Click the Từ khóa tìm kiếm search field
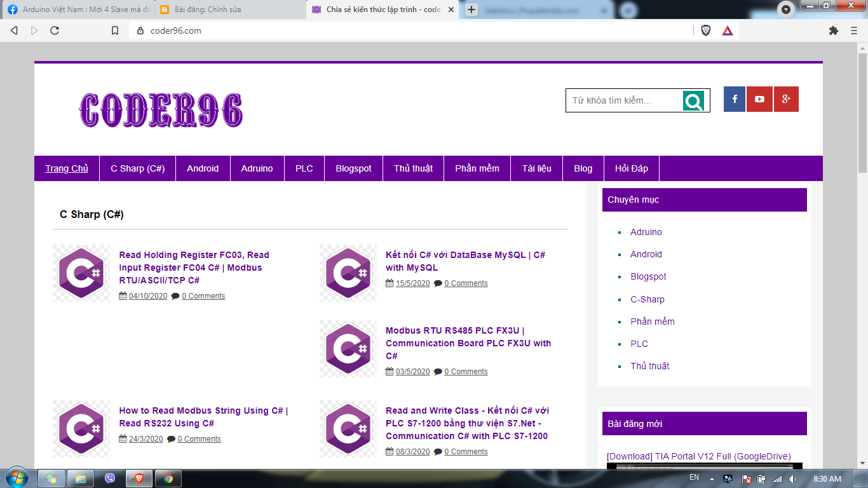This screenshot has height=488, width=868. click(625, 100)
